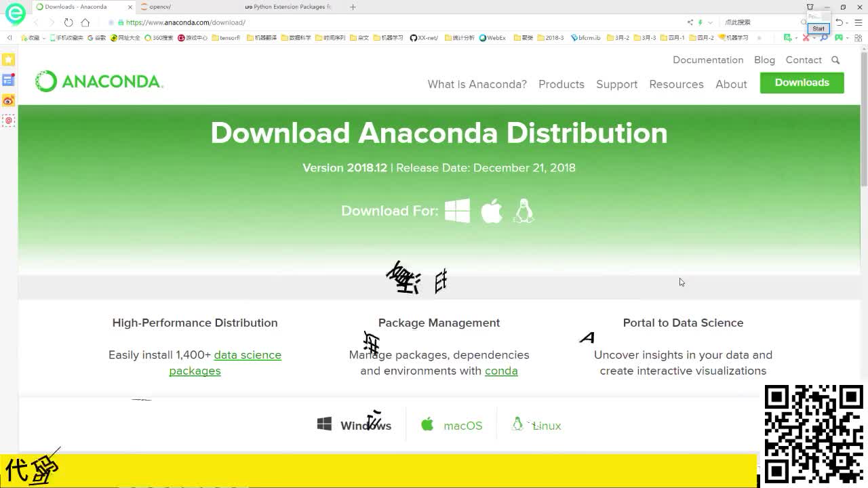
Task: Open the Blog link
Action: tap(764, 60)
